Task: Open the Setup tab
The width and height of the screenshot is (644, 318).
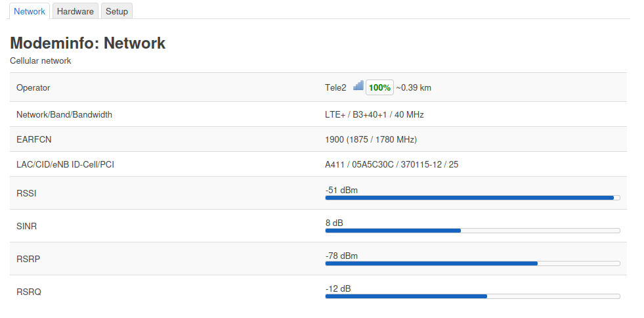Action: coord(117,11)
